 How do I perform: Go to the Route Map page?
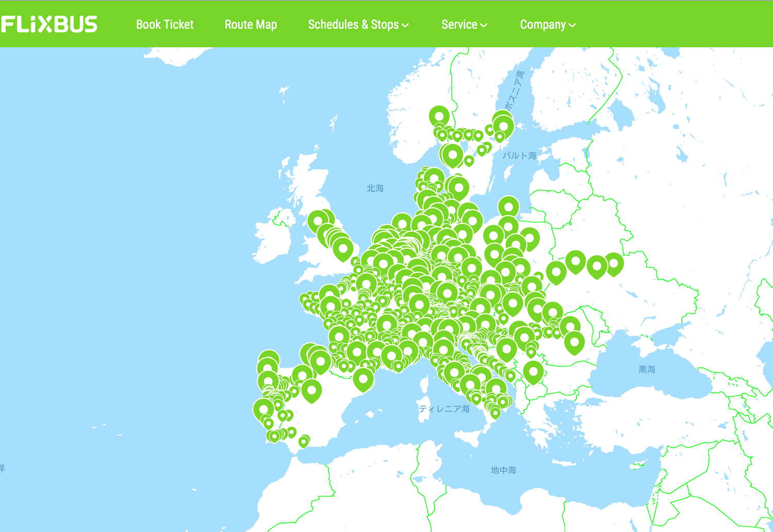click(251, 24)
